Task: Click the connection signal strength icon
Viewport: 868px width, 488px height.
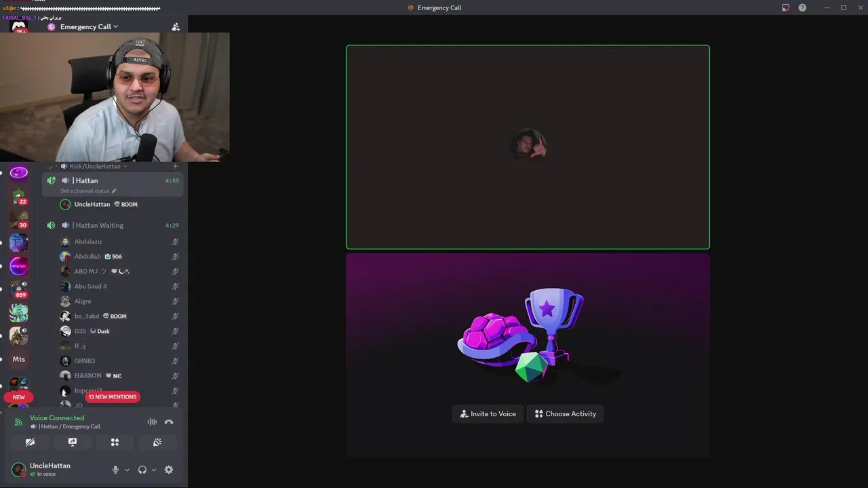Action: click(18, 422)
